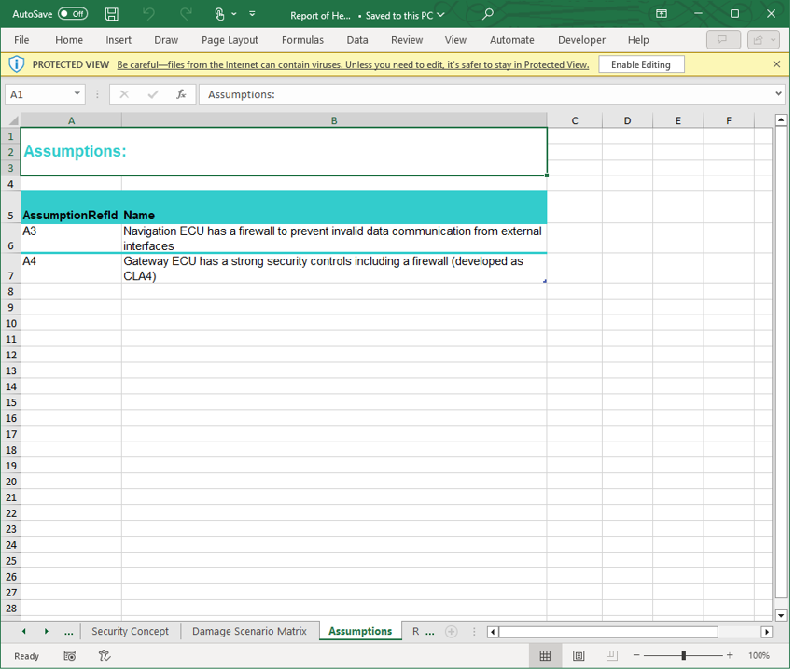
Task: Expand the Name Box dropdown
Action: [76, 94]
